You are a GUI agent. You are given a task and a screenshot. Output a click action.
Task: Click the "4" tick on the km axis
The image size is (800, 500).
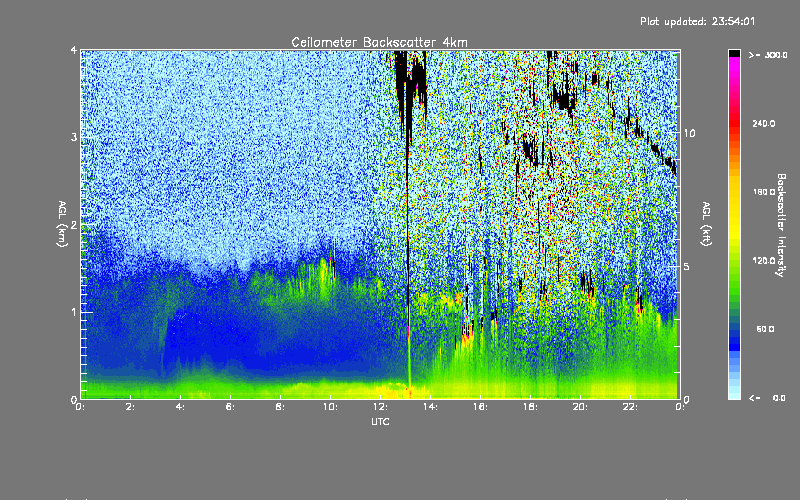[74, 51]
